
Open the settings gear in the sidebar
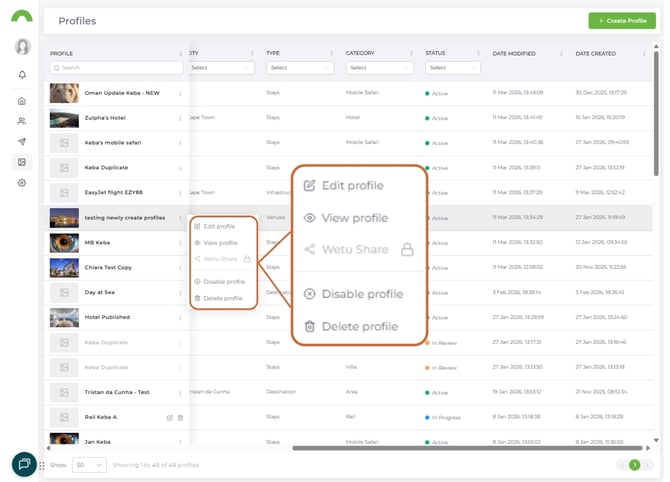click(x=22, y=183)
